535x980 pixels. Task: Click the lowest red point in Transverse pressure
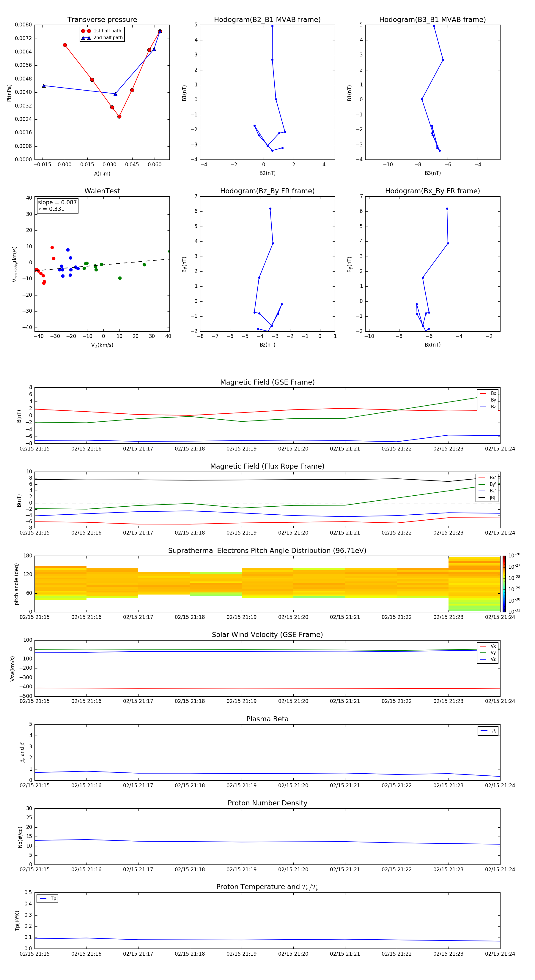pyautogui.click(x=119, y=116)
